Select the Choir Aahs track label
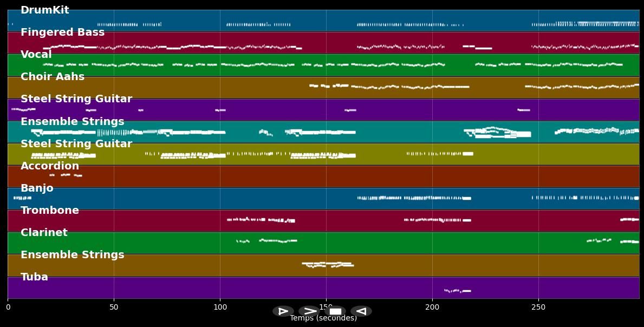 (53, 76)
